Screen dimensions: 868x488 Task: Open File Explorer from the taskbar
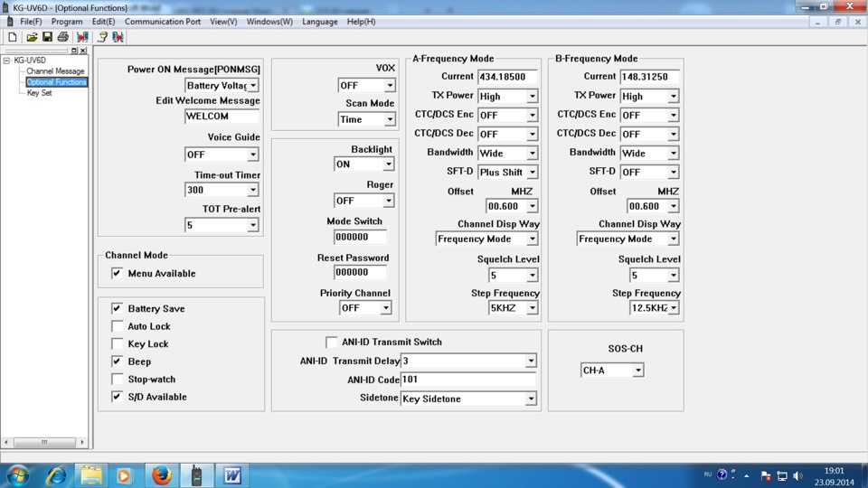[x=91, y=475]
